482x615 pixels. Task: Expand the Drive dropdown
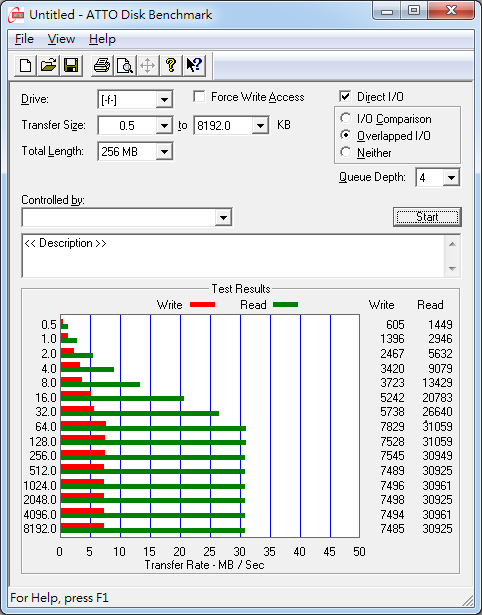click(x=164, y=100)
